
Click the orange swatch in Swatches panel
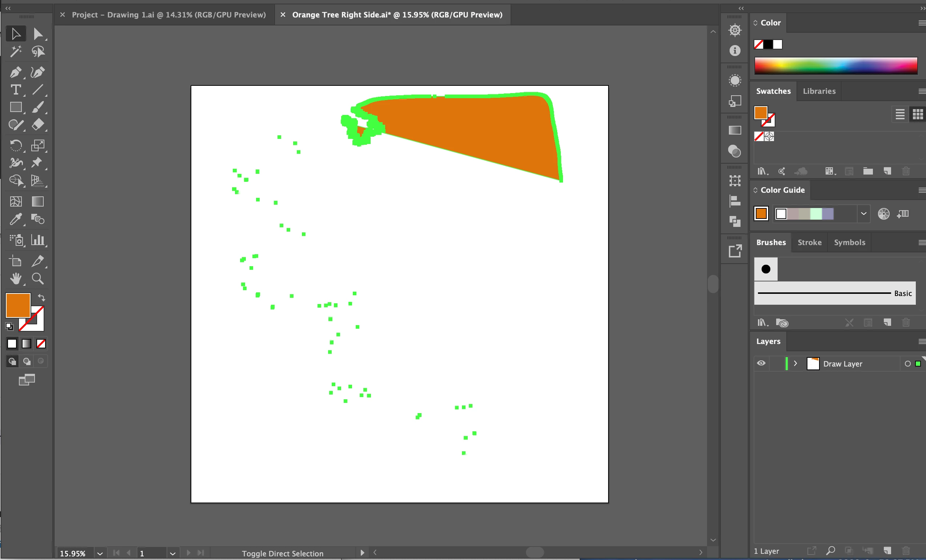760,113
